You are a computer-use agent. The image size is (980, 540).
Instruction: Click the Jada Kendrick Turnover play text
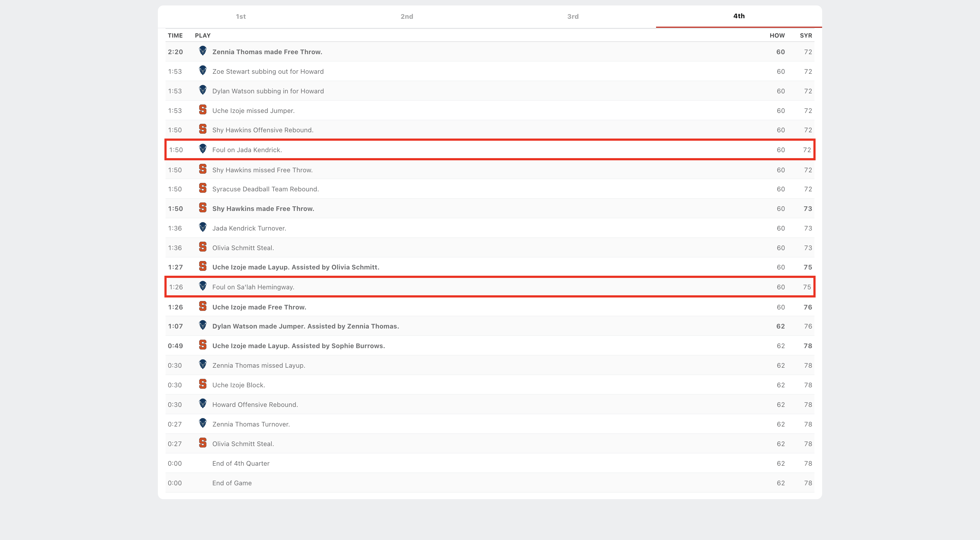click(249, 229)
